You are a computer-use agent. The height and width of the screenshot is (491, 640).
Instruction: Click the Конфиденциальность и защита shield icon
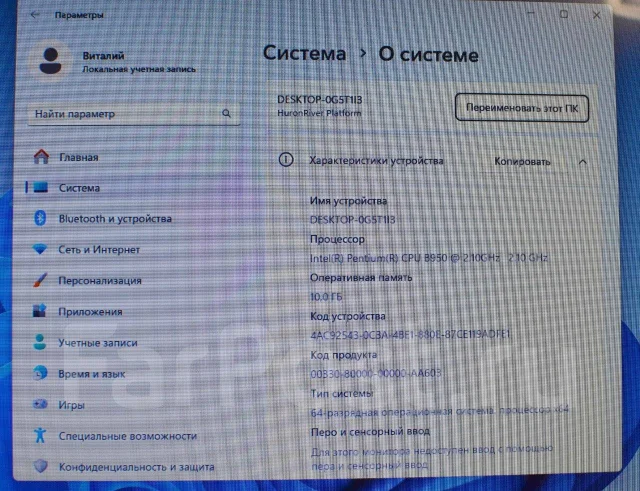tap(40, 466)
